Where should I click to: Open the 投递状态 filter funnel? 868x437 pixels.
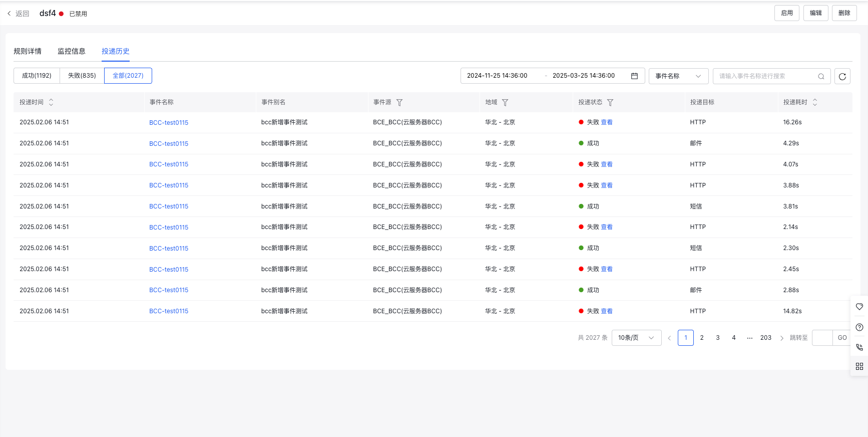610,102
